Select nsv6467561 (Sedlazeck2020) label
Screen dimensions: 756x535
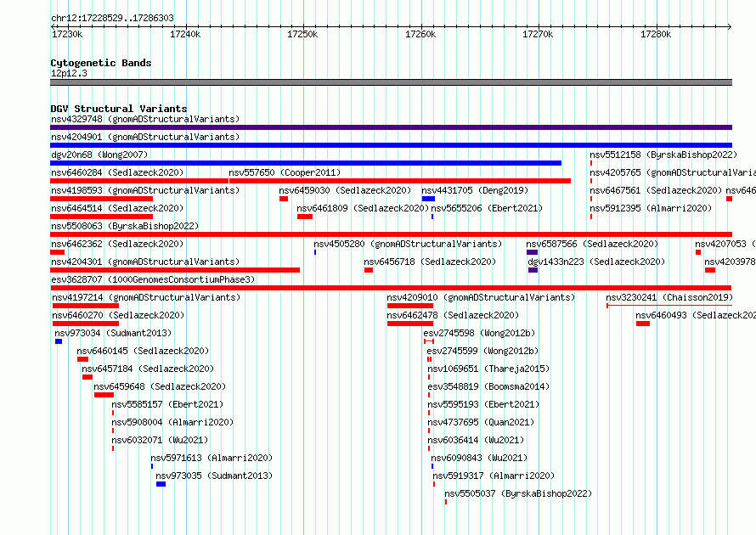click(656, 190)
